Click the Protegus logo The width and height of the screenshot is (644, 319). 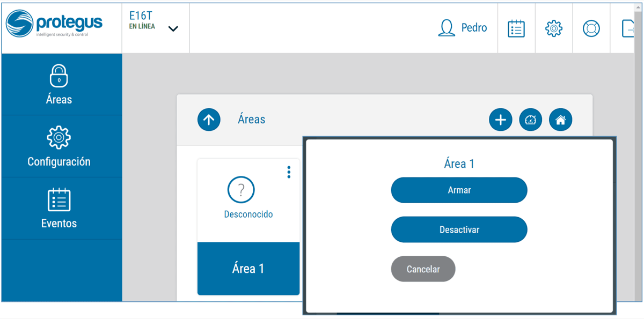[x=54, y=24]
